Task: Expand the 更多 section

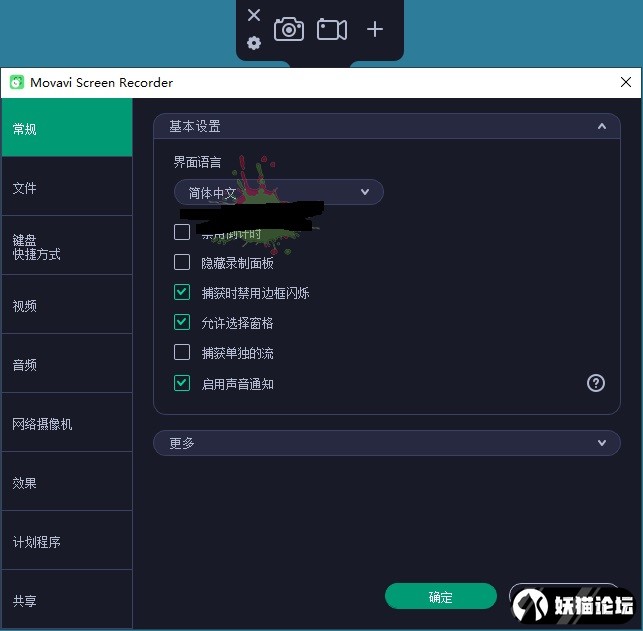Action: pos(387,443)
